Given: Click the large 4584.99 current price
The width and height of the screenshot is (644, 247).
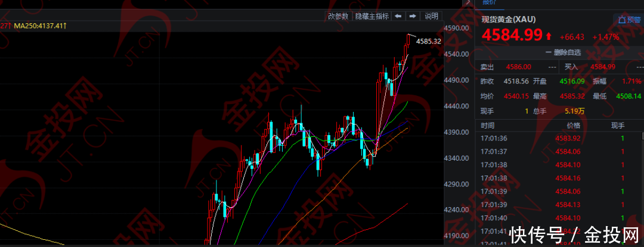Looking at the screenshot, I should (512, 35).
